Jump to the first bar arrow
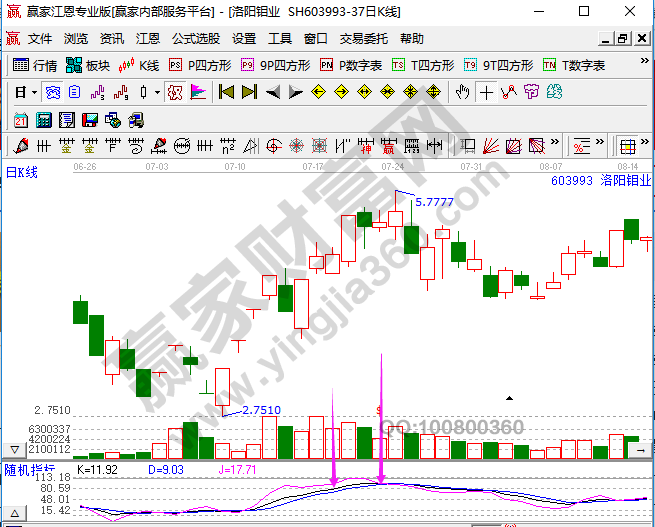 coord(225,93)
